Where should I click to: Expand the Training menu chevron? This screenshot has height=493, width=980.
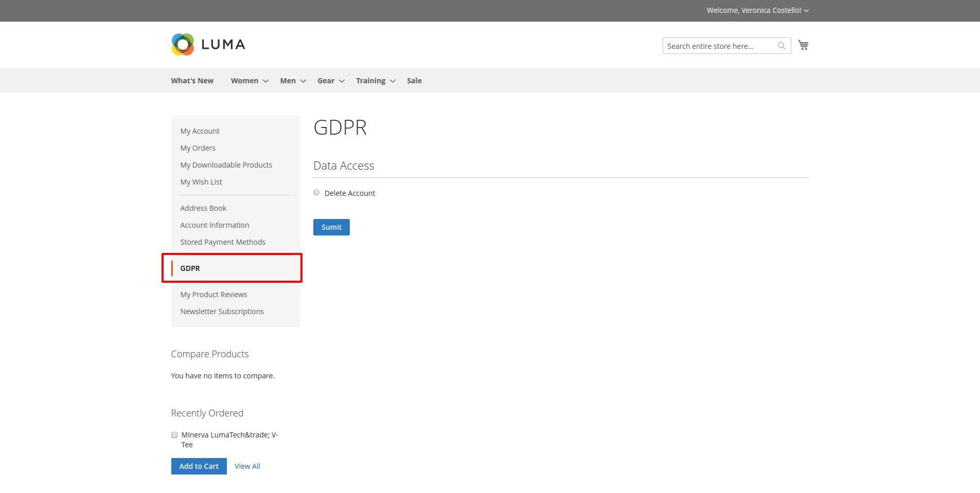[x=393, y=81]
